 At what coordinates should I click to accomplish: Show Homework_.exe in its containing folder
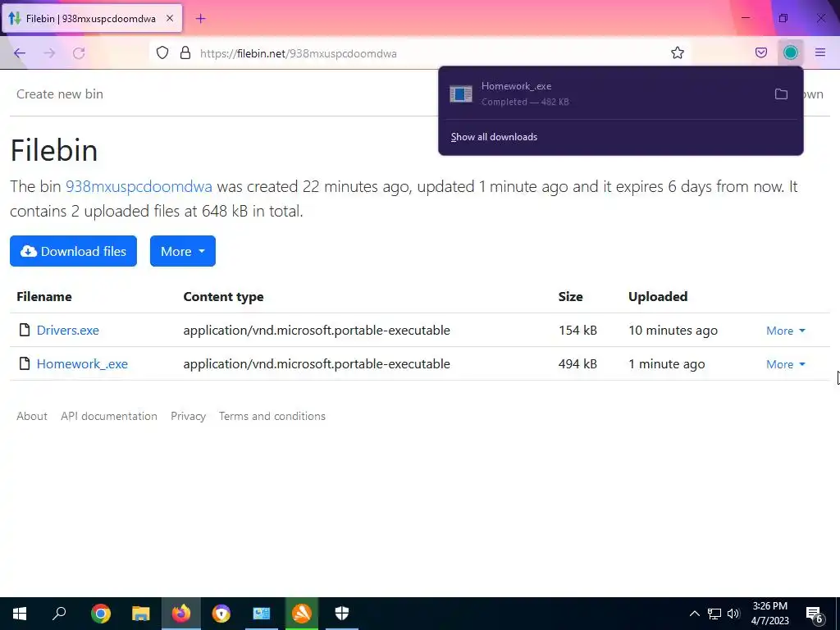pyautogui.click(x=781, y=94)
